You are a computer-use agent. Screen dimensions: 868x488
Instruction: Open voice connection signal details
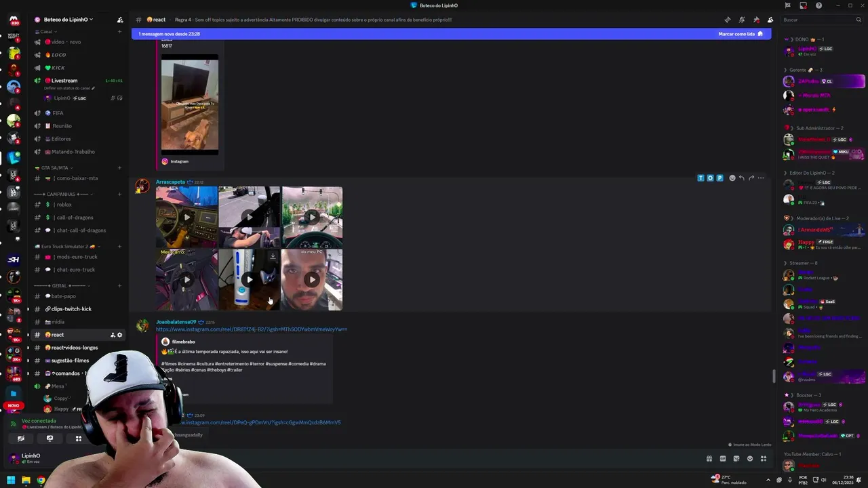pyautogui.click(x=14, y=424)
